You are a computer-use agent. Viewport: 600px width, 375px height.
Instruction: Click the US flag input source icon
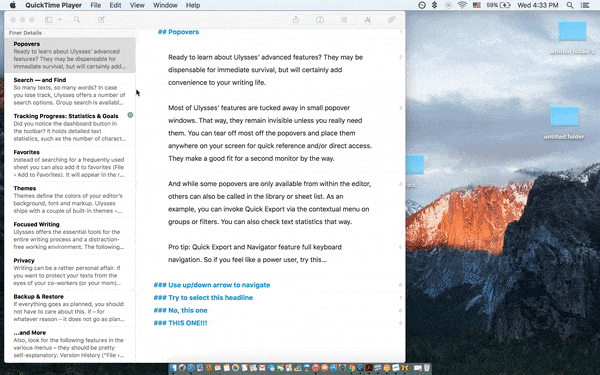click(477, 5)
